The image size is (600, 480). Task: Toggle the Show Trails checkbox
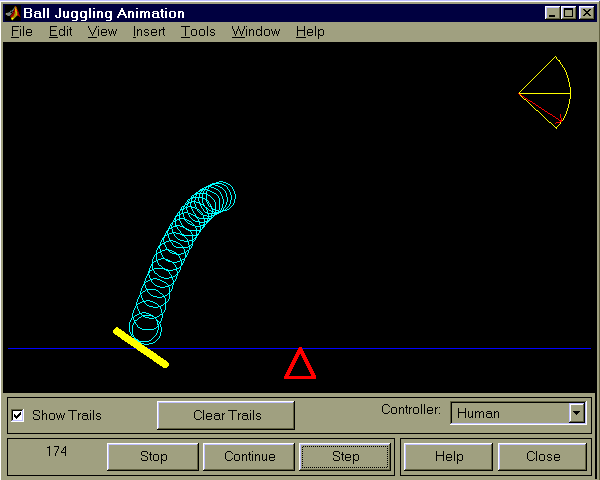pyautogui.click(x=18, y=415)
